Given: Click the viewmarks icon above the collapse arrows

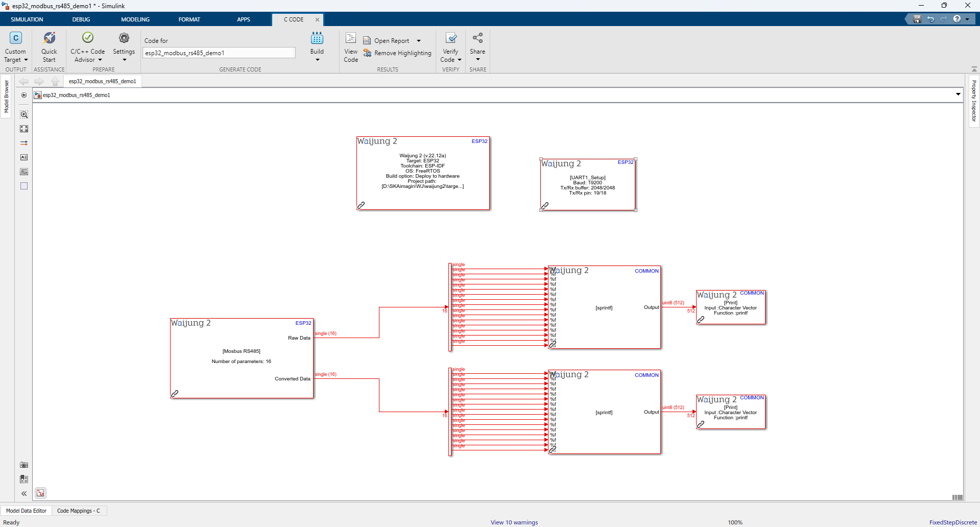Looking at the screenshot, I should coord(24,479).
